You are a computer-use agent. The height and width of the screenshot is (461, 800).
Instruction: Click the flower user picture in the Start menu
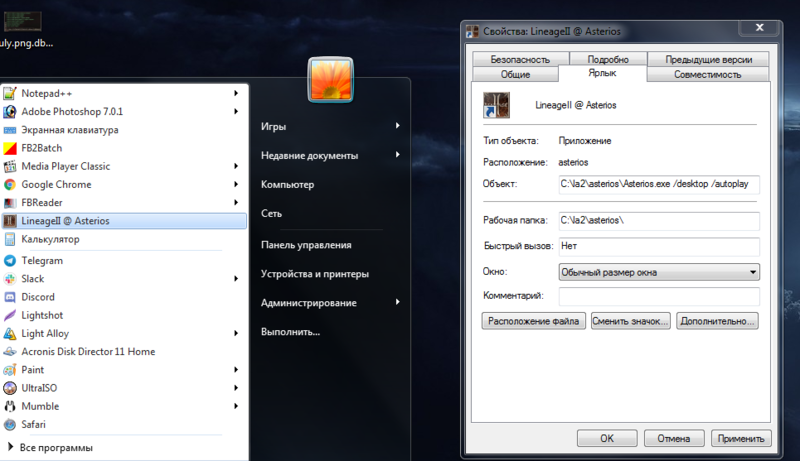331,80
